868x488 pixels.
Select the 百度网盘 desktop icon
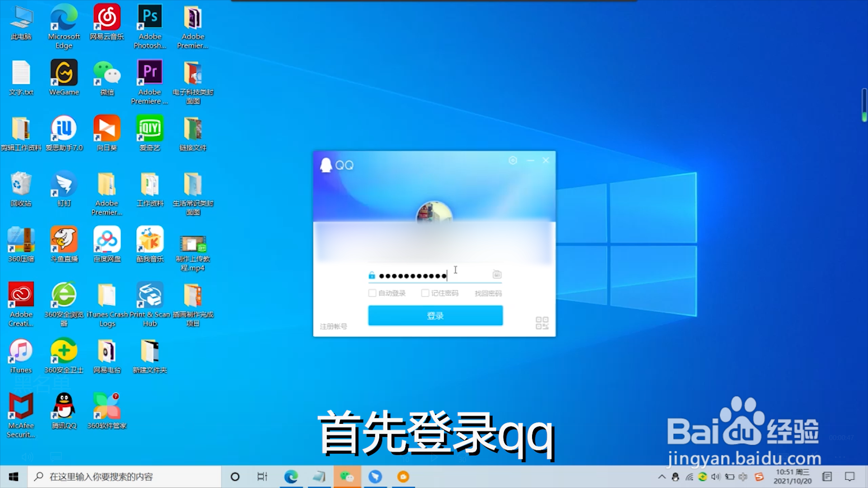[107, 245]
